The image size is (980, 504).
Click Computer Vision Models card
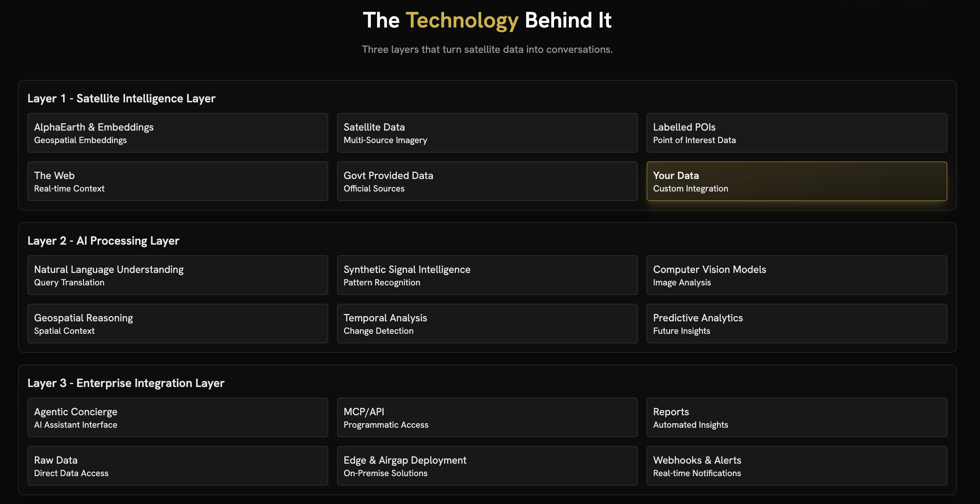pos(797,275)
